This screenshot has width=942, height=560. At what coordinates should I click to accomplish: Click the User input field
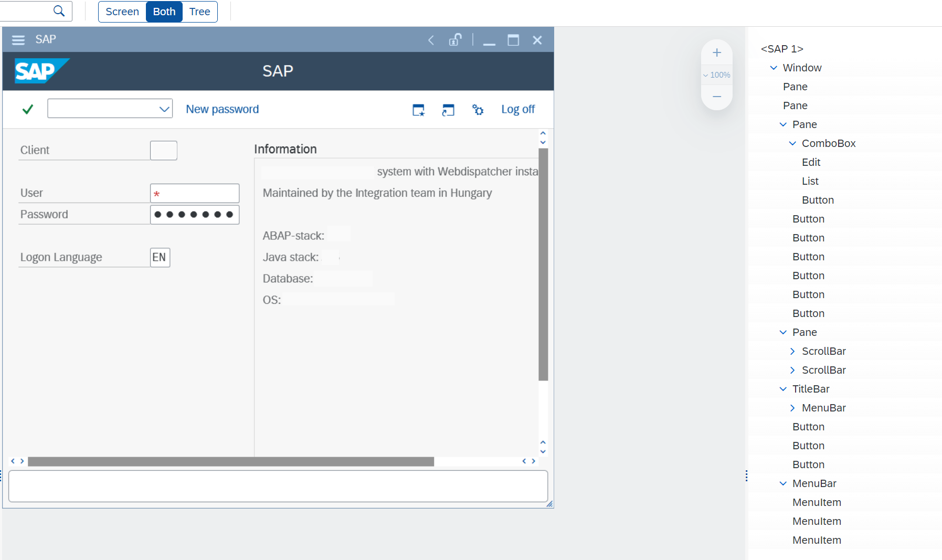point(195,193)
